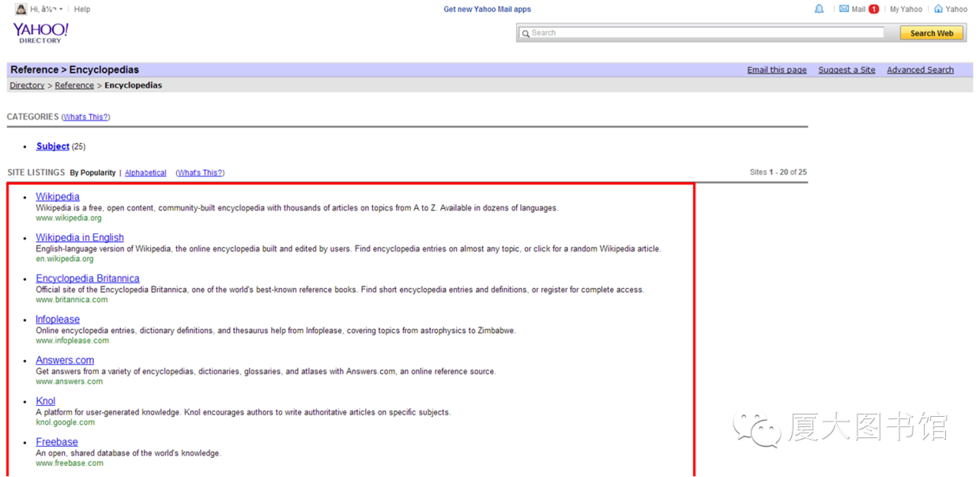980x477 pixels.
Task: Click the en.wikipedia.org URL text
Action: point(65,259)
